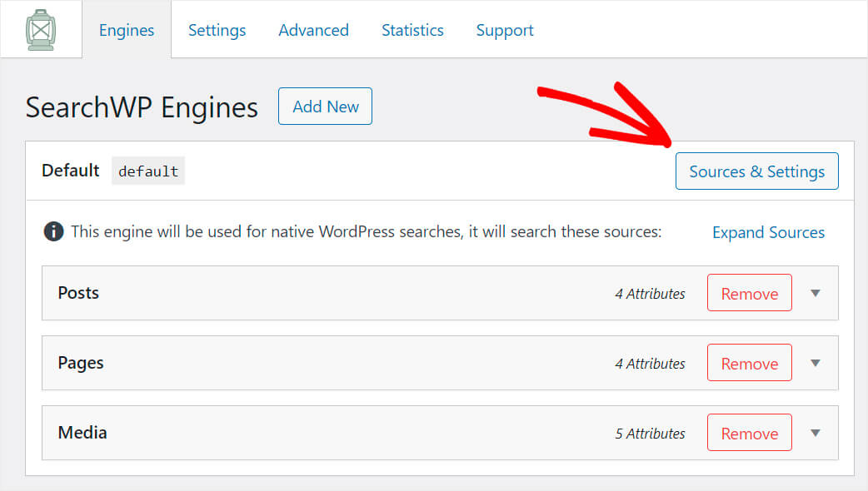868x491 pixels.
Task: Click '4 Attributes' in the Posts row
Action: [x=650, y=294]
